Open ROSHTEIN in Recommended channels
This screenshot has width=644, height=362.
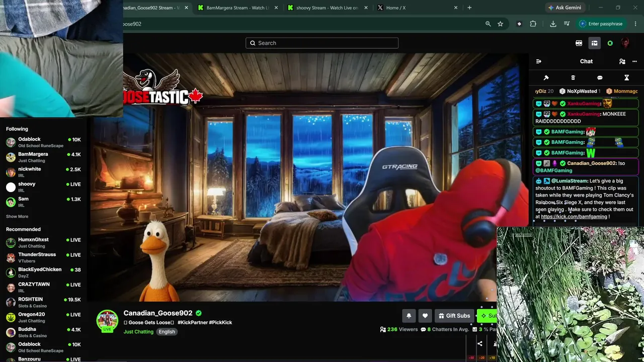pos(43,302)
